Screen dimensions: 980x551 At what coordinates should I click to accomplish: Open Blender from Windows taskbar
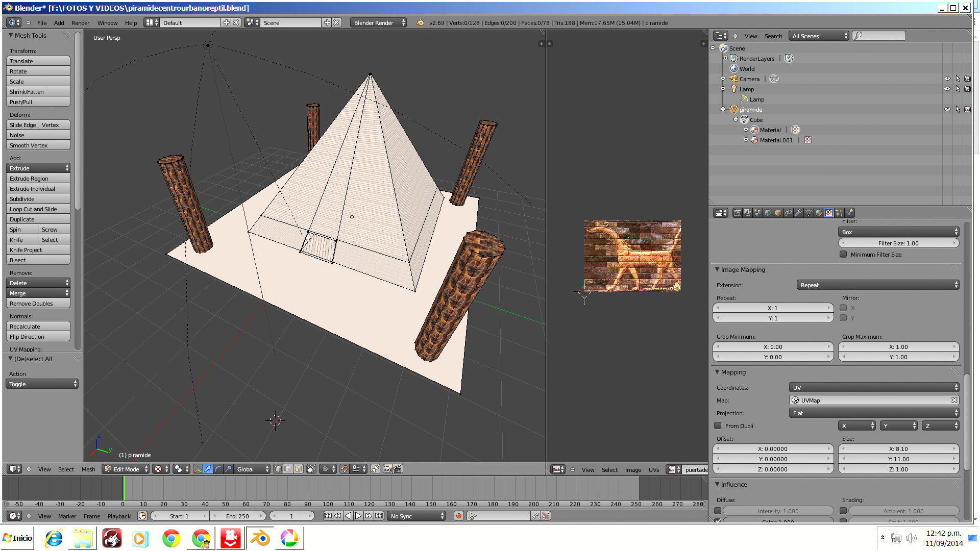[x=260, y=539]
